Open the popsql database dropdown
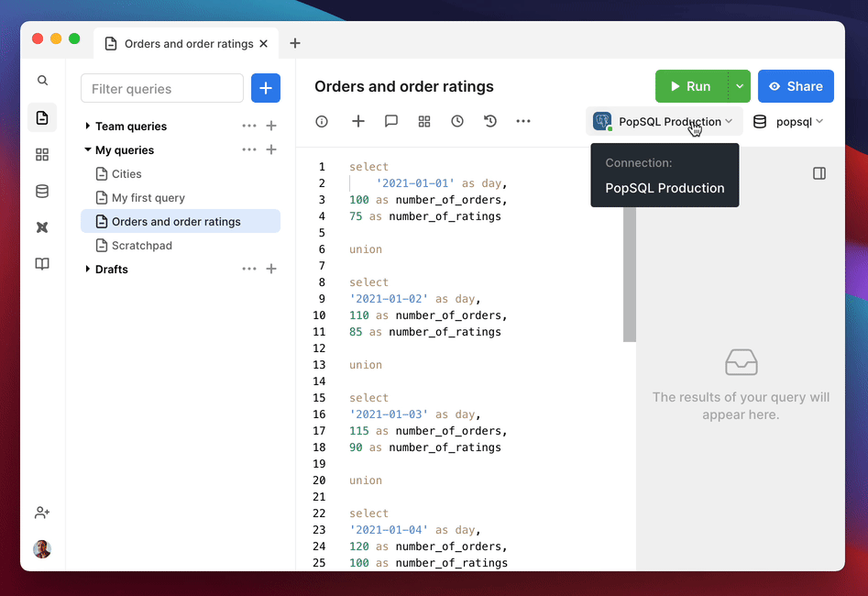Viewport: 868px width, 596px height. point(789,122)
